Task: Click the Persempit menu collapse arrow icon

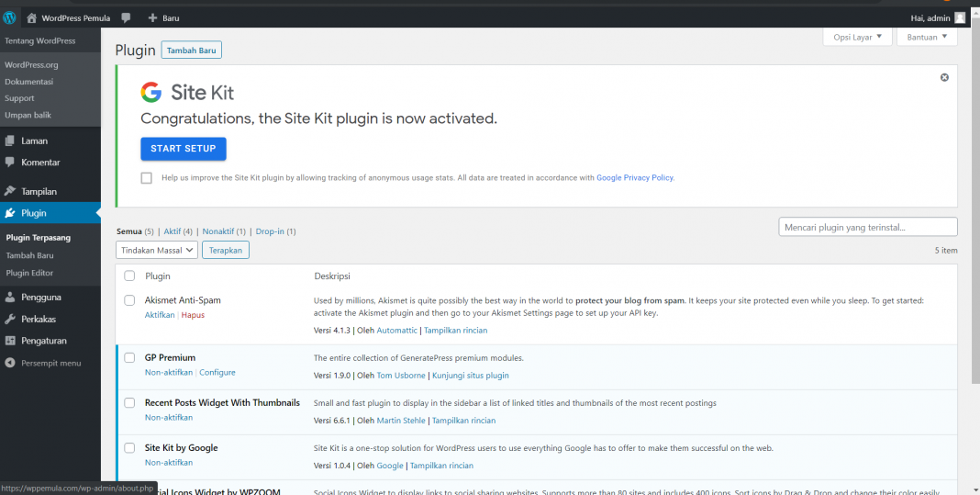Action: (10, 363)
